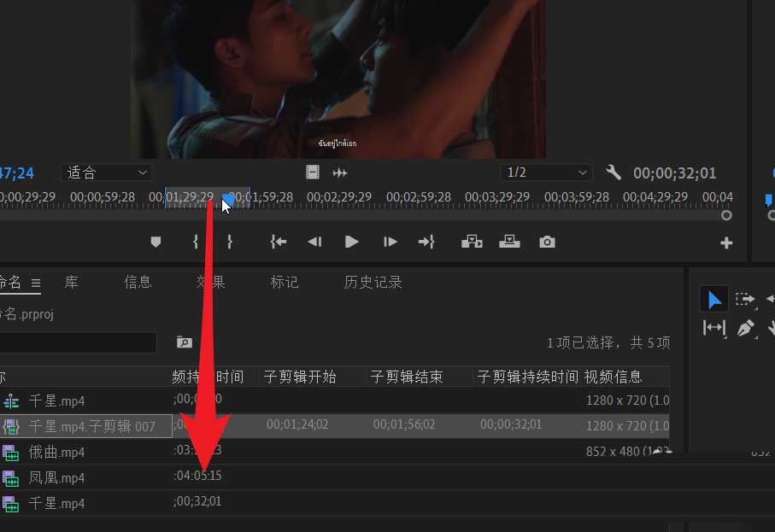Click the 00;00;32;01 duration timecode

coord(674,172)
